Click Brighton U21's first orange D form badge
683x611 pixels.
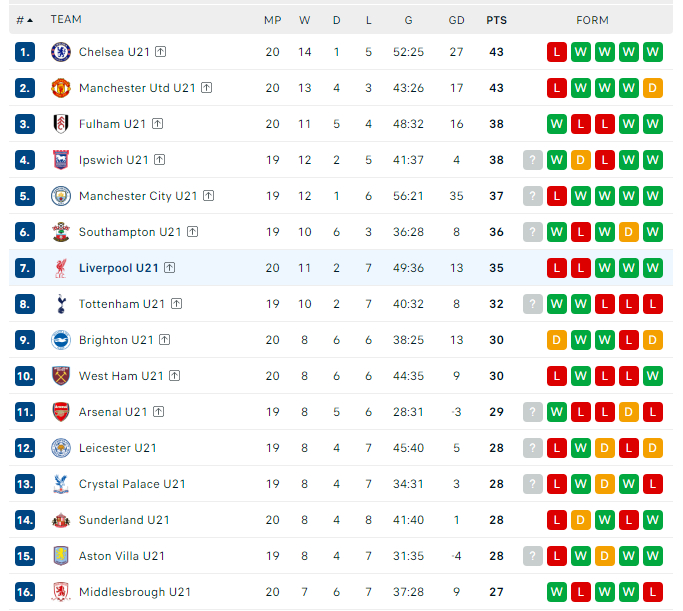(557, 340)
